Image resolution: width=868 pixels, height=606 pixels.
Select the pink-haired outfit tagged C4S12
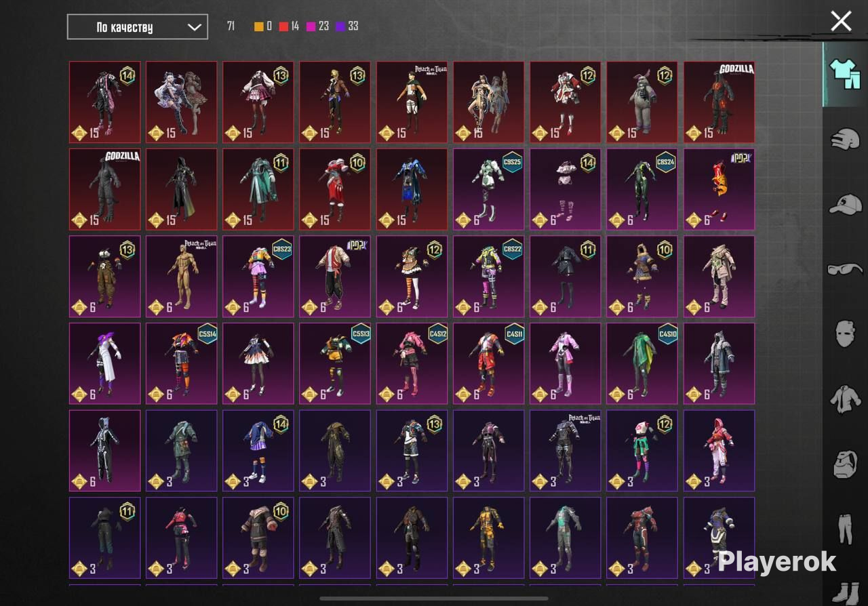pos(412,363)
